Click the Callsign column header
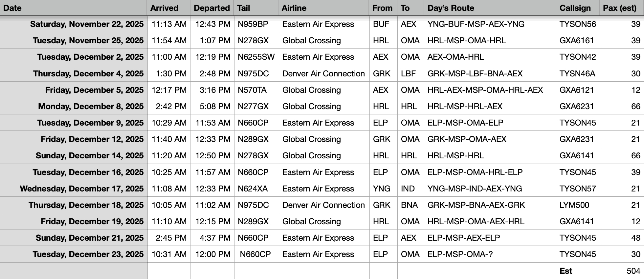644x279 pixels. click(575, 8)
